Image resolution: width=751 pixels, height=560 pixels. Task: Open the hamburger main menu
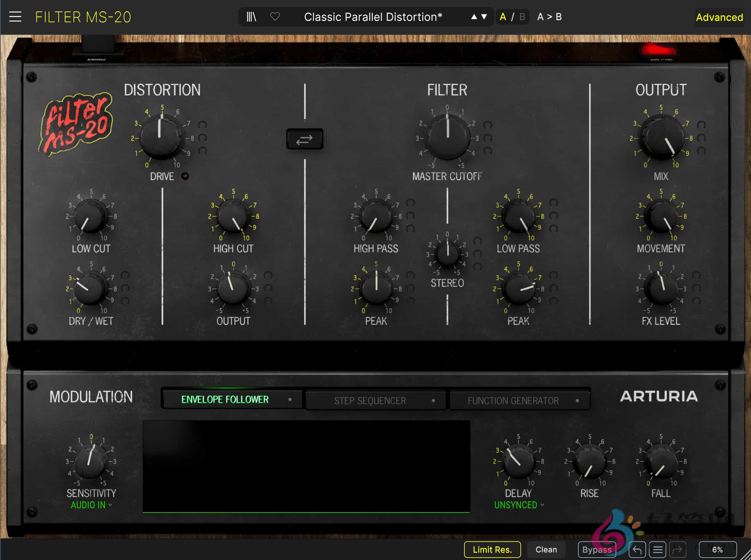coord(15,17)
